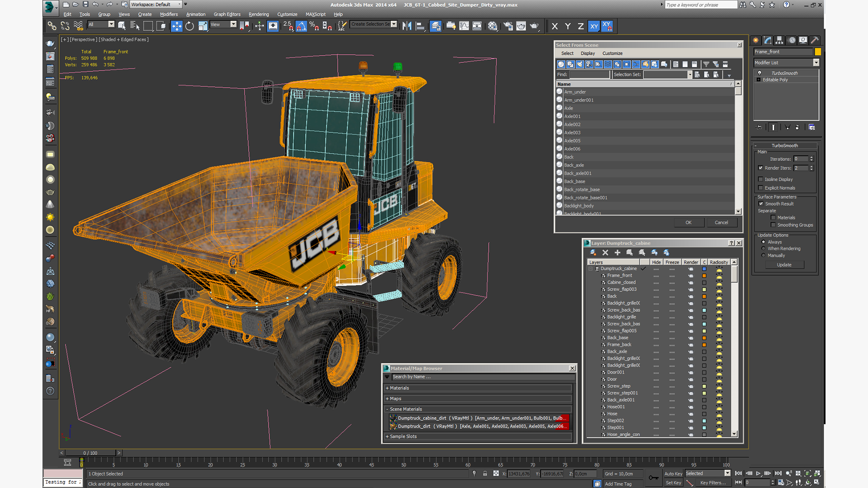Click the Bind to Space Warp icon
Image resolution: width=868 pixels, height=488 pixels.
coord(78,26)
